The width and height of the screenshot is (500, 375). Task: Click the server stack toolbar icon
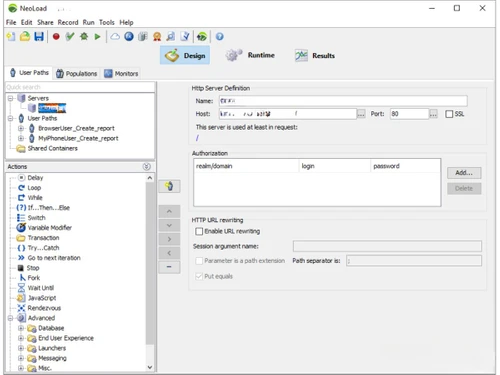point(143,37)
